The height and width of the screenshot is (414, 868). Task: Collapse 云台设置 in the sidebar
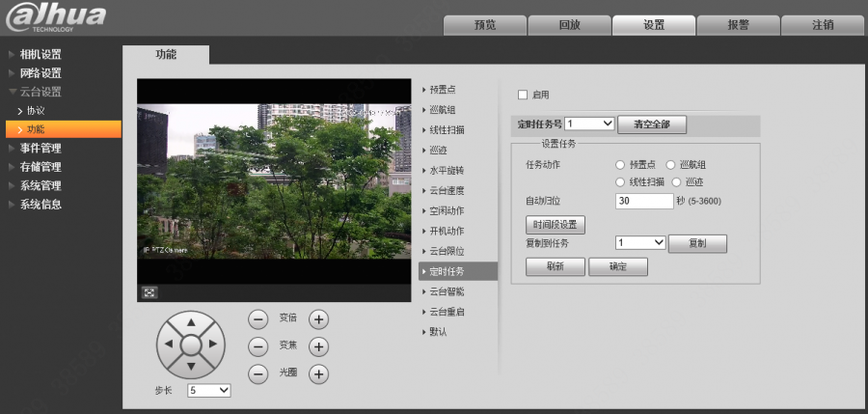[x=41, y=92]
